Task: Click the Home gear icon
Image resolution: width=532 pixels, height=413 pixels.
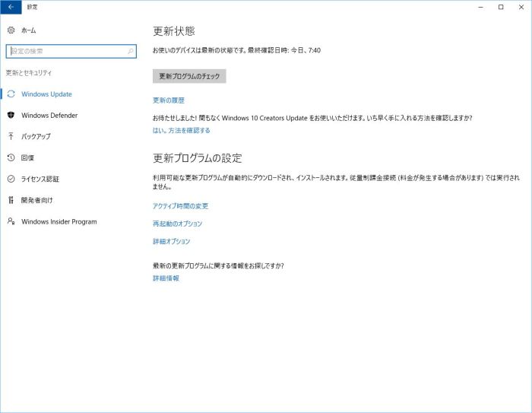Action: point(11,30)
